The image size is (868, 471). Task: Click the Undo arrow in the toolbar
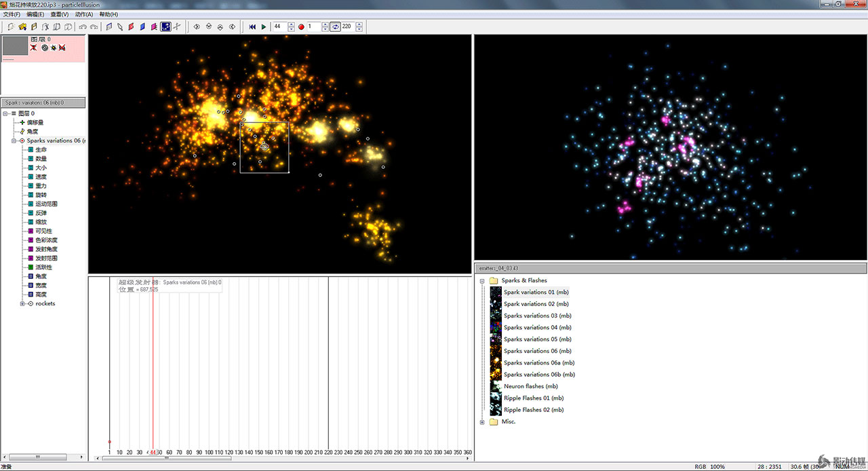pos(82,27)
